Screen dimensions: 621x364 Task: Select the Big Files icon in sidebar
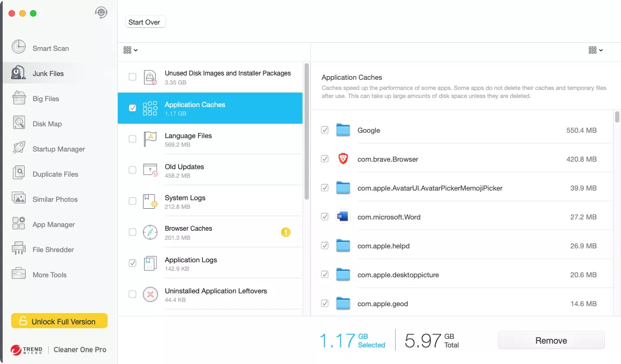(19, 98)
